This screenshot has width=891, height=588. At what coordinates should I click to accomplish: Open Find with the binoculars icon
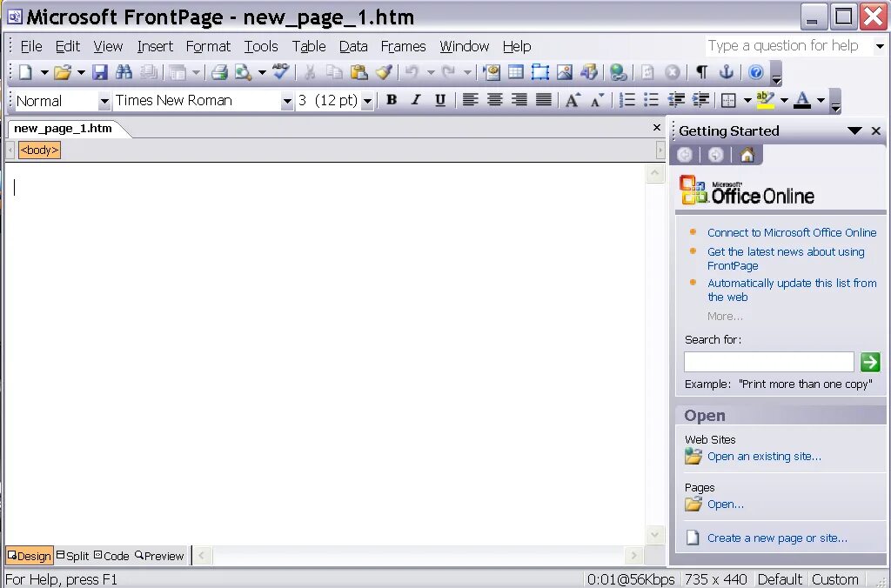(x=124, y=72)
